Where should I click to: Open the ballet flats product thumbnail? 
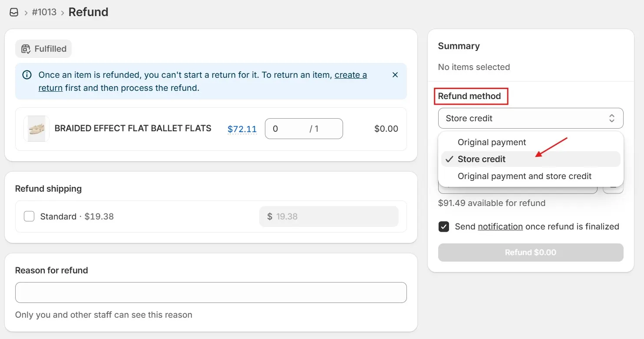pyautogui.click(x=36, y=129)
